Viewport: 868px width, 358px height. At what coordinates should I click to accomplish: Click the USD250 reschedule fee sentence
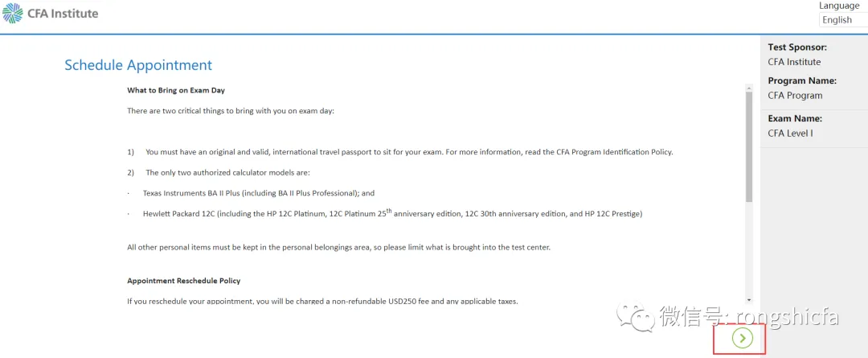pyautogui.click(x=322, y=302)
